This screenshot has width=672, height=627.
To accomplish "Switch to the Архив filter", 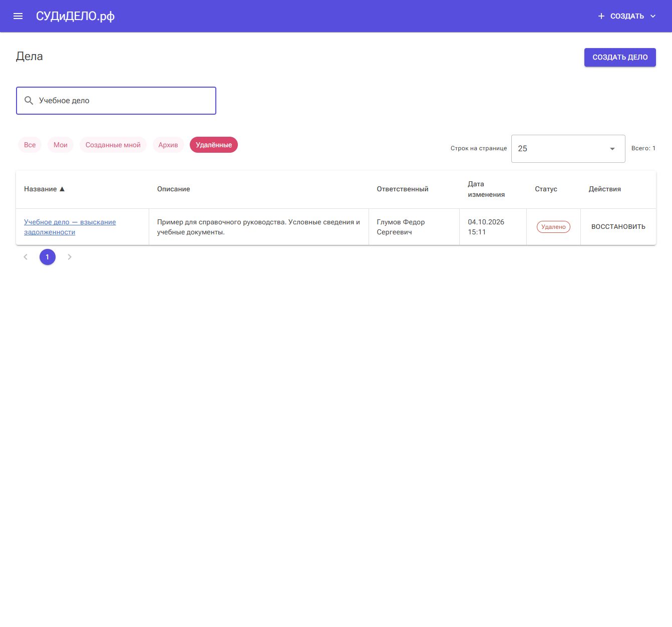I will click(168, 145).
